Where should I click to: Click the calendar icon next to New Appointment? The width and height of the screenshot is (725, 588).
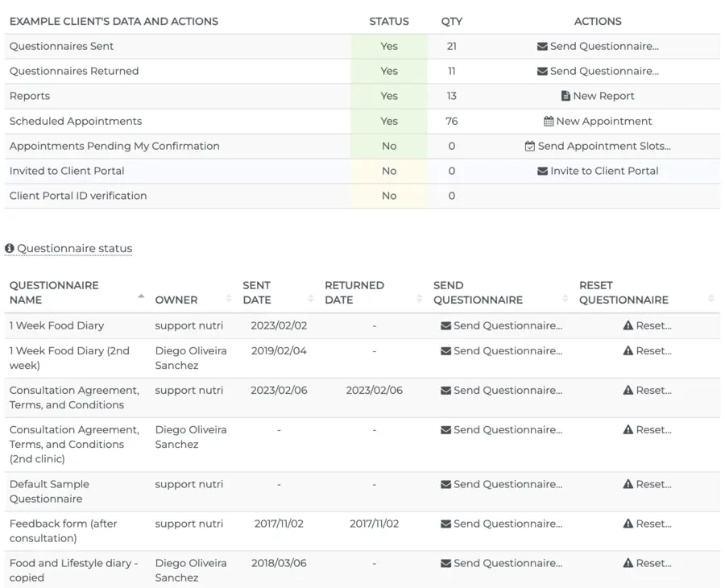[x=549, y=121]
